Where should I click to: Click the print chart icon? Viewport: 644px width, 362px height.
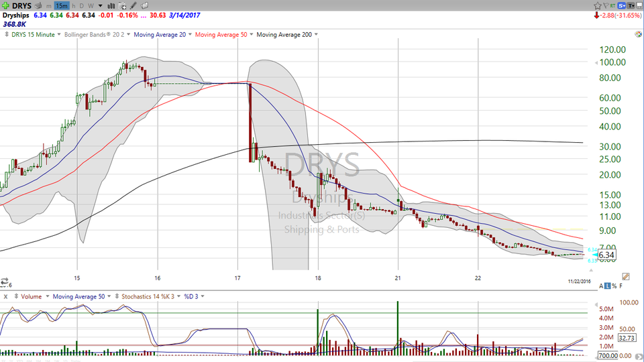pyautogui.click(x=39, y=6)
